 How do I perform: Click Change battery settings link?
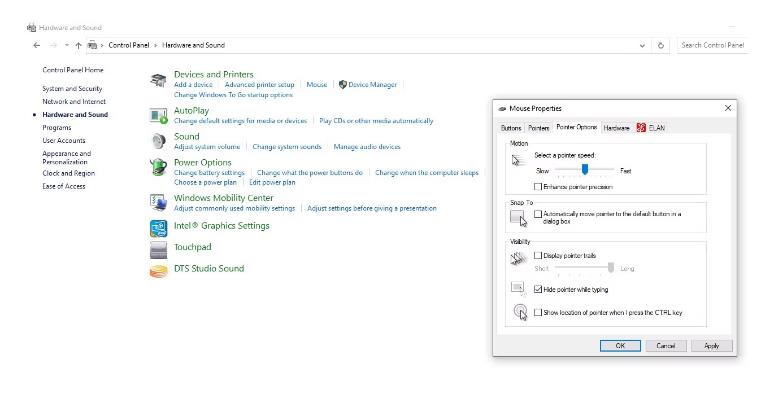tap(209, 173)
